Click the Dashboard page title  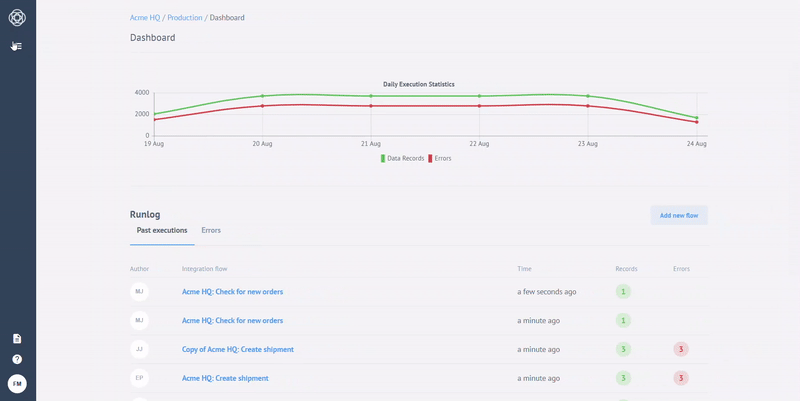[153, 38]
